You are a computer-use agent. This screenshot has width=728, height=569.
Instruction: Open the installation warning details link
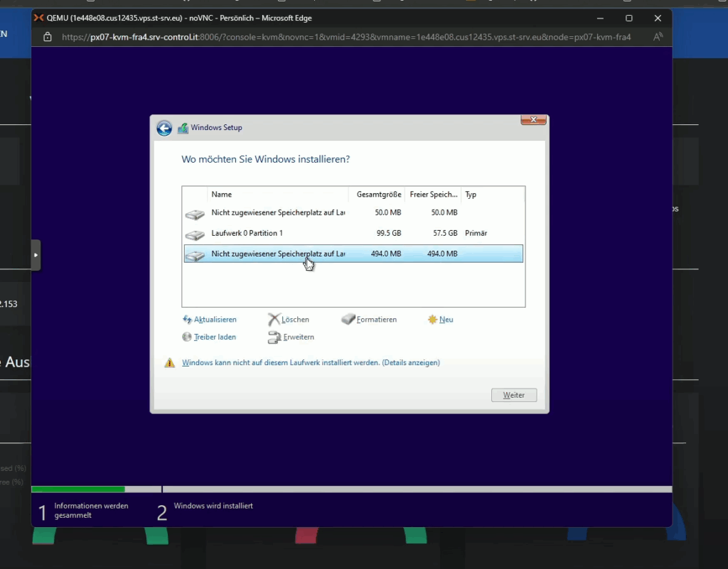point(311,362)
